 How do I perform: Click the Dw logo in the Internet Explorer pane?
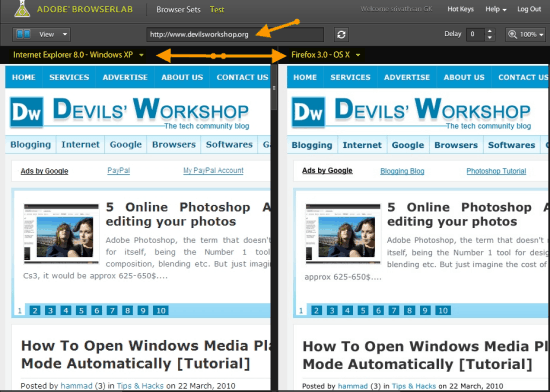[x=27, y=112]
